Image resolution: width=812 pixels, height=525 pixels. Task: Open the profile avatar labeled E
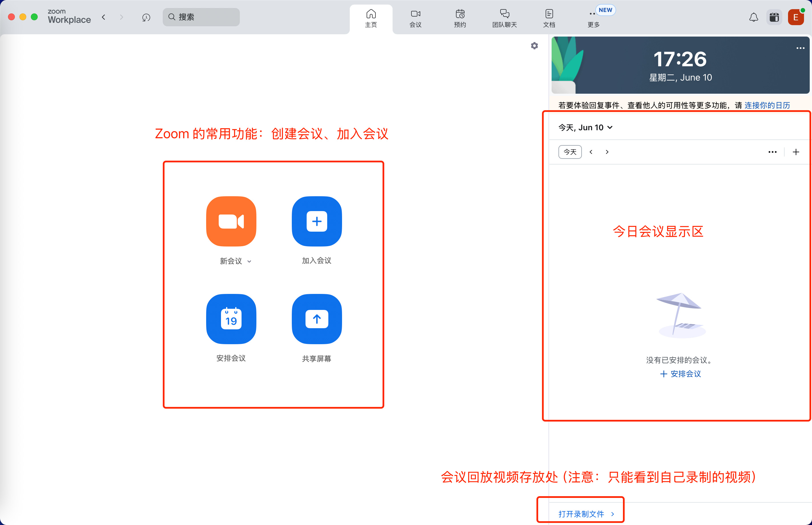[796, 17]
